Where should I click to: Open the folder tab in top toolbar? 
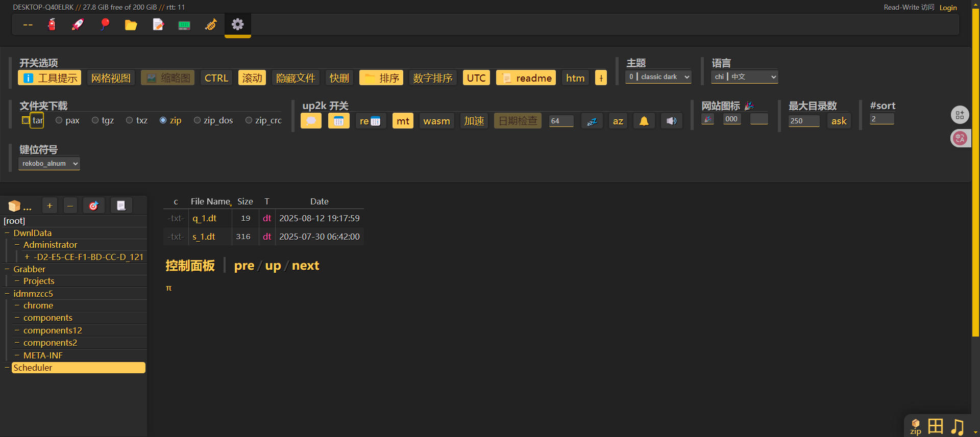[x=131, y=24]
